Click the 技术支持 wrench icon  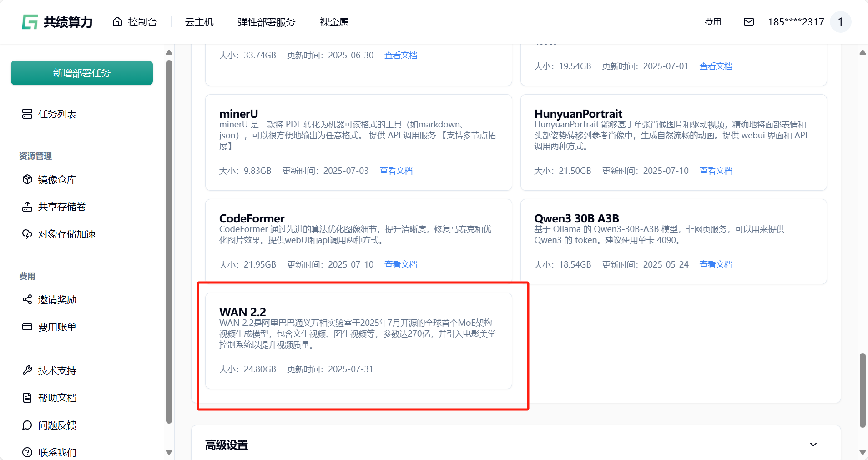(27, 370)
